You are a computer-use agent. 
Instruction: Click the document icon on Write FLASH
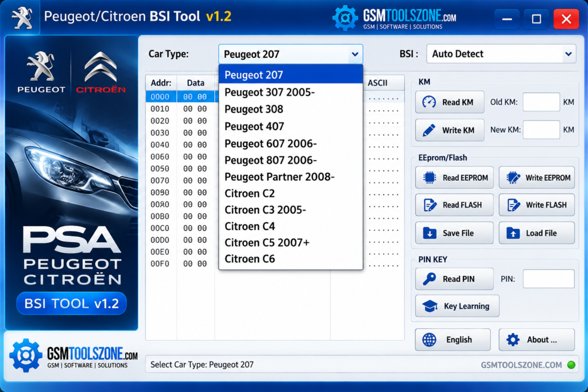pyautogui.click(x=513, y=205)
